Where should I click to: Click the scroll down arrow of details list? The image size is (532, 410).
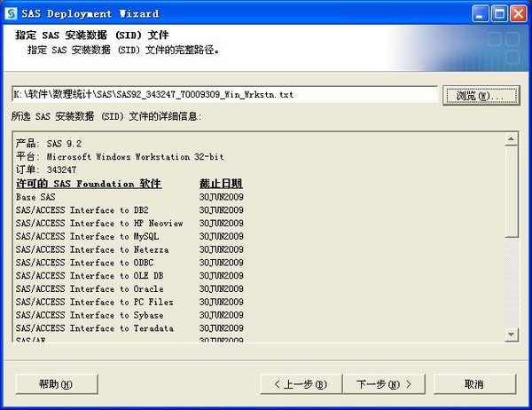tap(512, 335)
